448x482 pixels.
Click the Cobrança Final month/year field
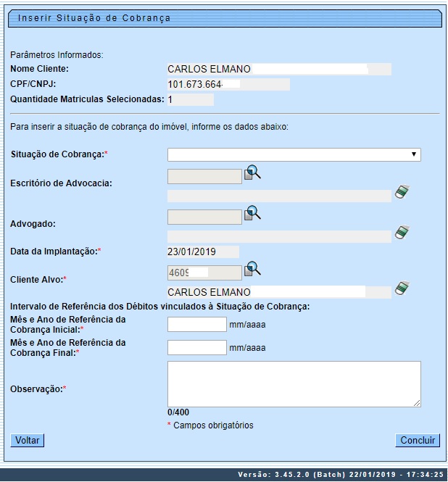(197, 347)
